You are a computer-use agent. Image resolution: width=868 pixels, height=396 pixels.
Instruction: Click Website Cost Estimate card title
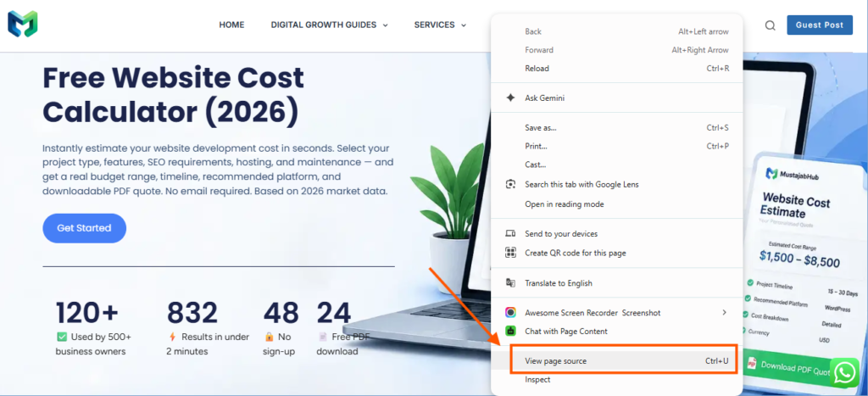pyautogui.click(x=795, y=204)
